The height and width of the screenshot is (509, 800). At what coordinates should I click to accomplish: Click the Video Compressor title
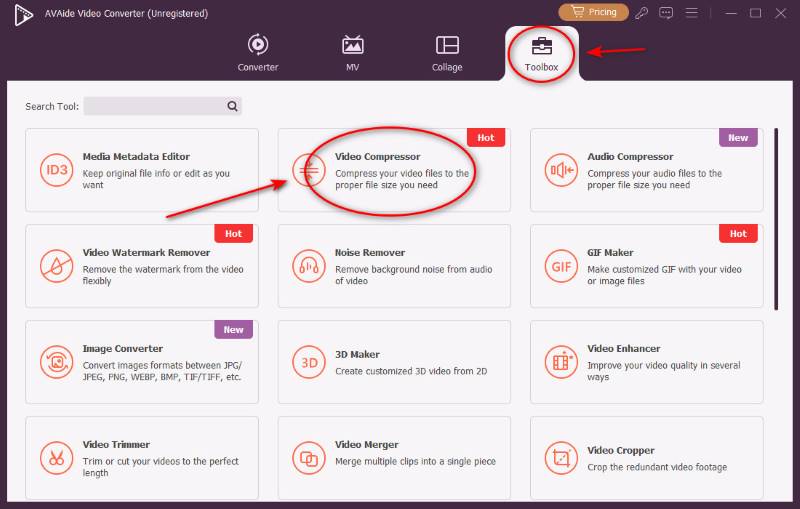378,157
